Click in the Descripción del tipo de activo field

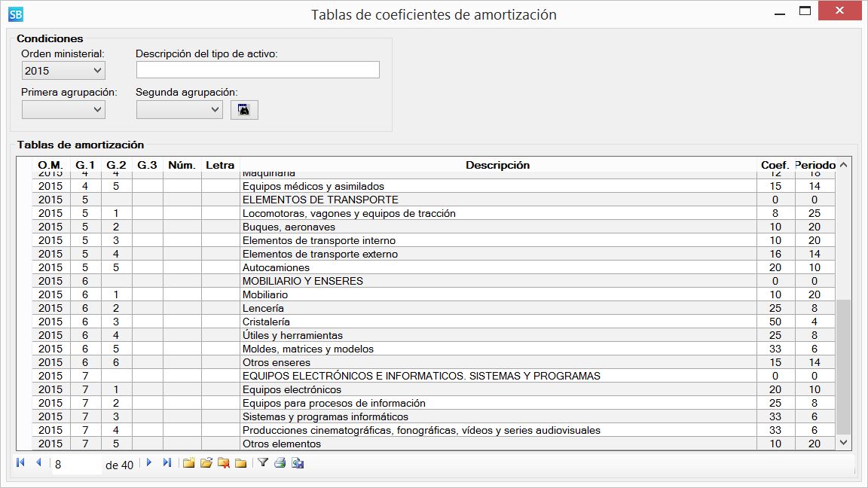(258, 70)
